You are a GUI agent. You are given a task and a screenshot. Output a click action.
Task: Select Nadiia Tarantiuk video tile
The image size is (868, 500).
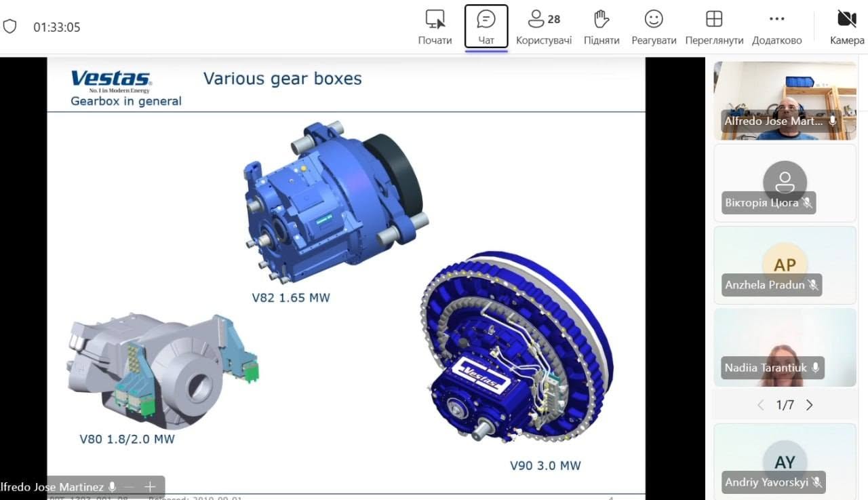point(785,347)
